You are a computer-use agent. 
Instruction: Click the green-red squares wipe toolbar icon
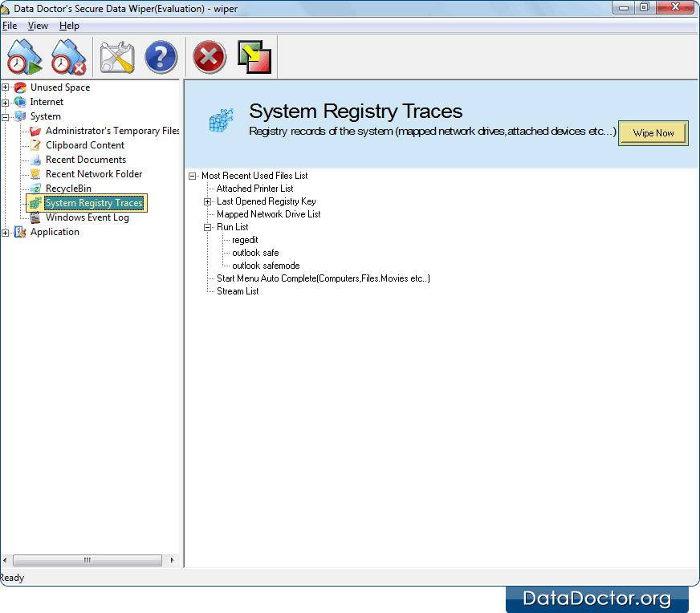click(254, 57)
